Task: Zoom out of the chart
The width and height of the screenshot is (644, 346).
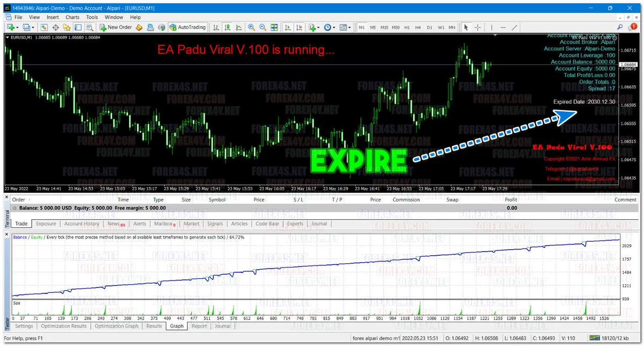Action: [x=263, y=27]
